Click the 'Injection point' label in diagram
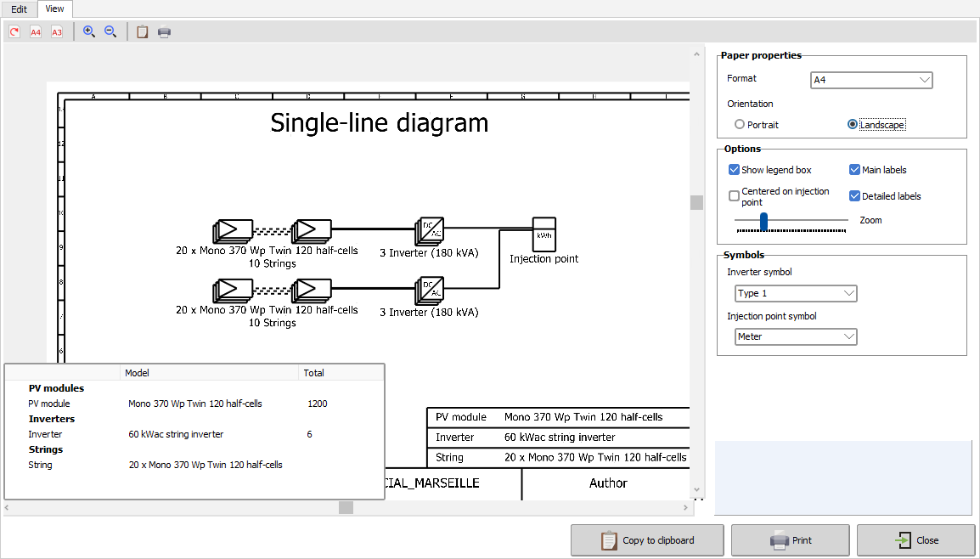980x559 pixels. [544, 259]
